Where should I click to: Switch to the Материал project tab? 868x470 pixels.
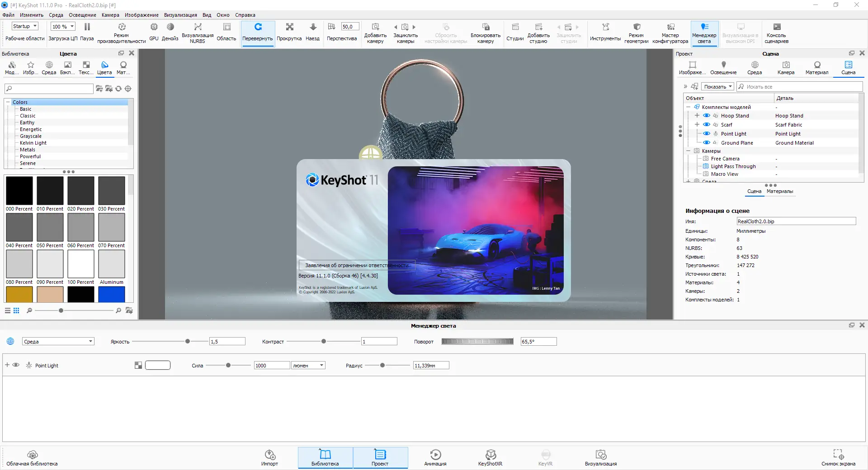coord(817,67)
